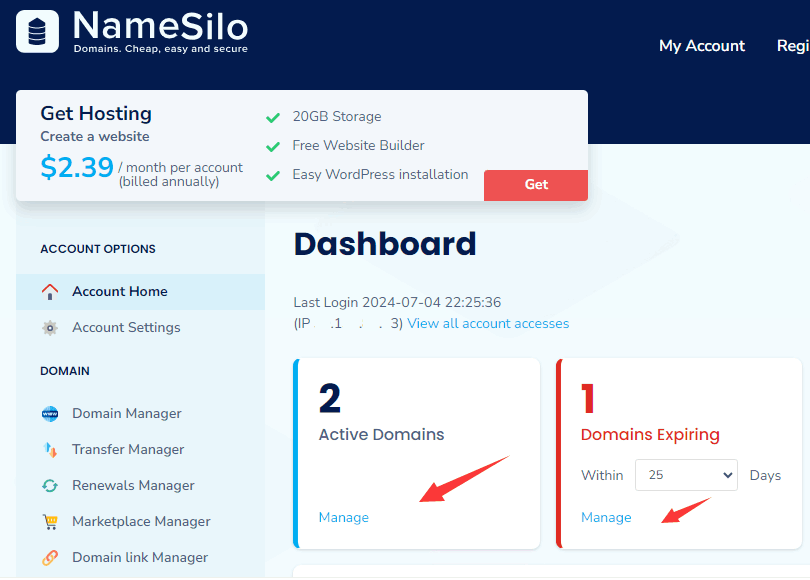810x580 pixels.
Task: Click the Transfer Manager arrows icon
Action: click(50, 450)
